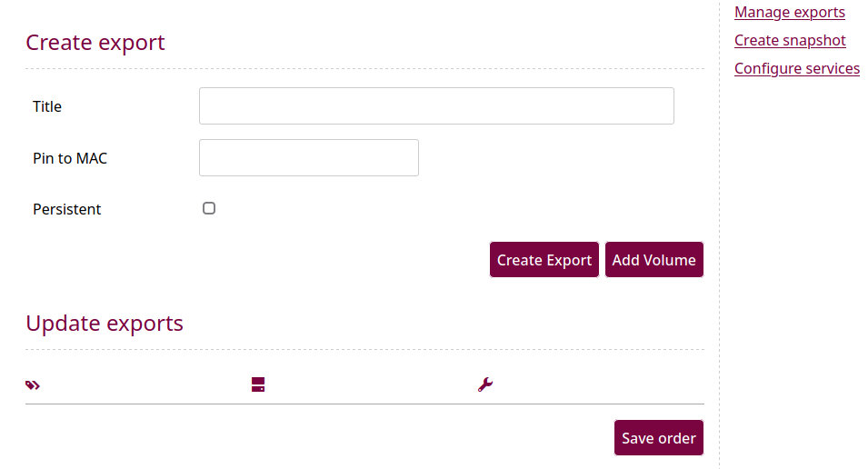Click the wrench icon column header
Image resolution: width=868 pixels, height=469 pixels.
[485, 384]
